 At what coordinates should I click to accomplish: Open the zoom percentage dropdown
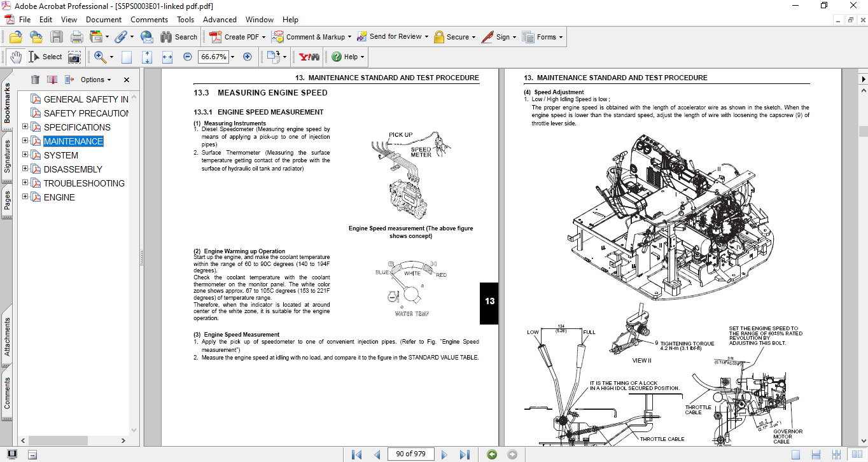[x=232, y=57]
